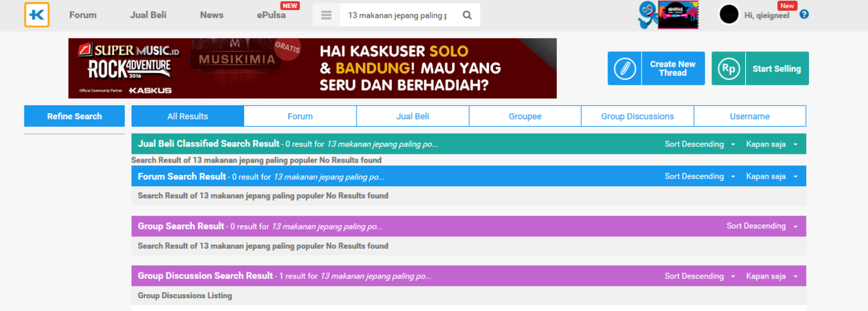
Task: Switch to the Groupee tab
Action: (x=526, y=116)
